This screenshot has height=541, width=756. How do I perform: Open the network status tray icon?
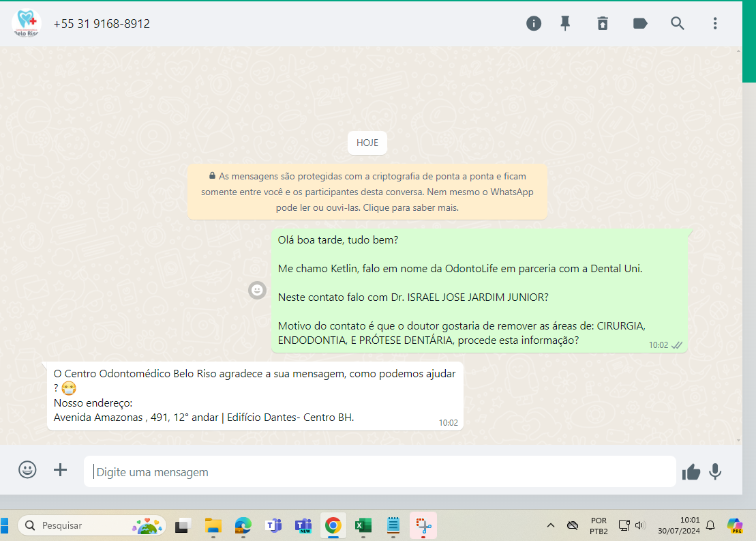(624, 525)
